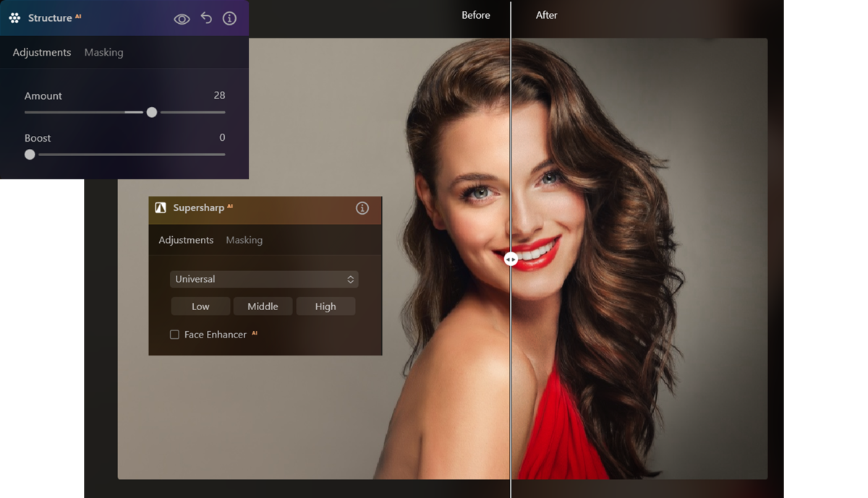Viewport: 868px width, 498px height.
Task: Open the Masking tab in Supersharp panel
Action: [244, 240]
